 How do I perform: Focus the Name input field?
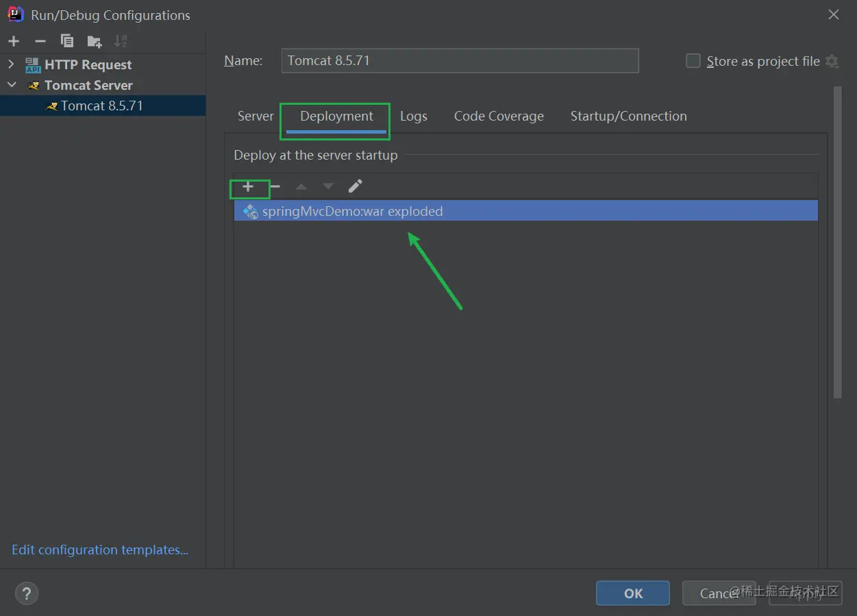click(460, 60)
